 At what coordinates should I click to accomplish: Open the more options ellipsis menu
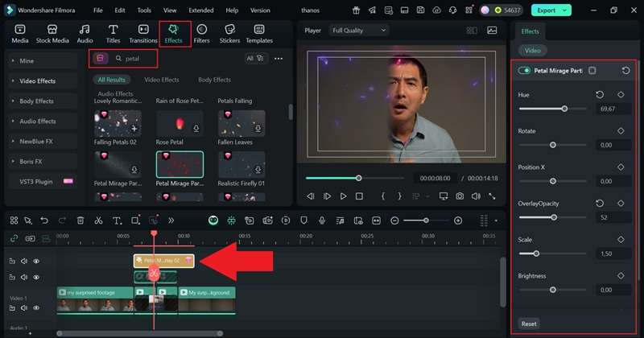pos(279,59)
